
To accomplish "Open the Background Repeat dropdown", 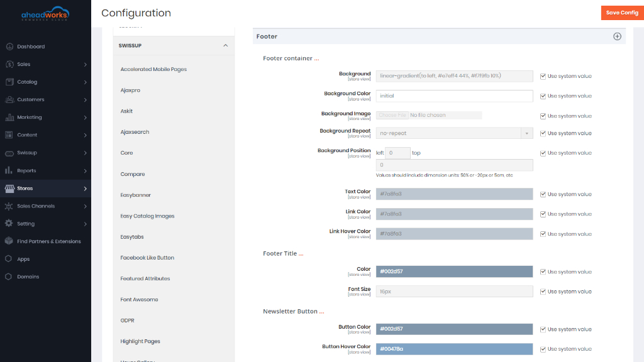I will pyautogui.click(x=454, y=133).
